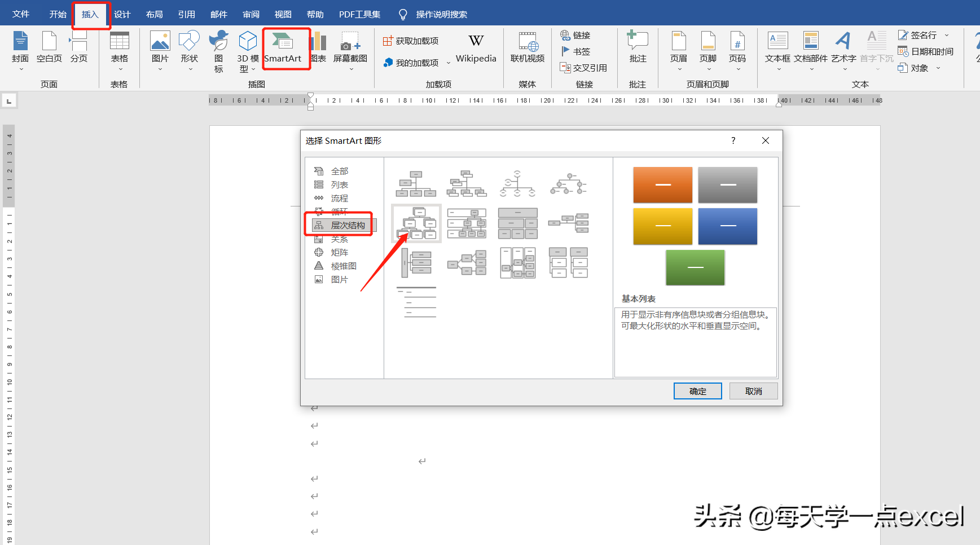This screenshot has width=980, height=545.
Task: Insert a bookmark (书签)
Action: point(575,51)
